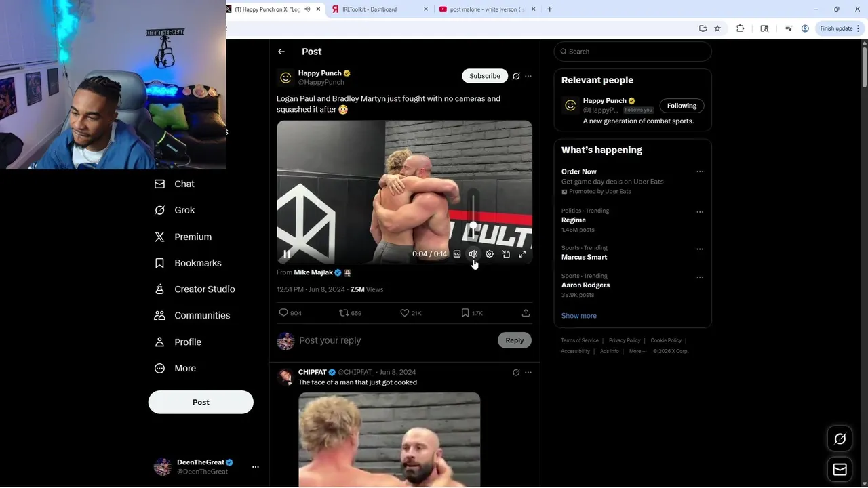Viewport: 868px width, 488px height.
Task: Repost the Happy Punch post
Action: (350, 313)
